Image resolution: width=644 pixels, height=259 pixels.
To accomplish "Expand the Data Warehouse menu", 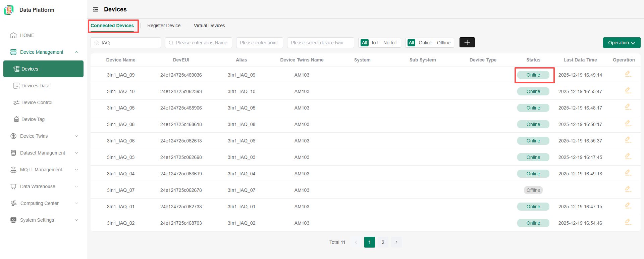I will click(x=38, y=186).
